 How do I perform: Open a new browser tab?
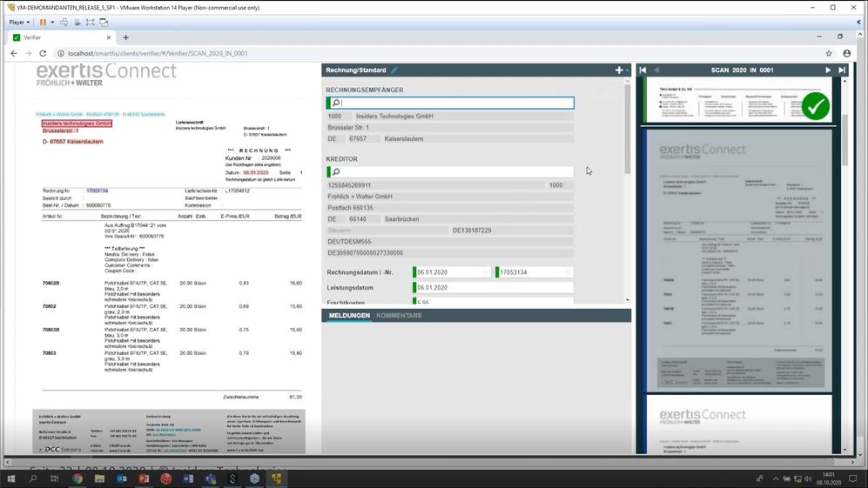click(125, 37)
